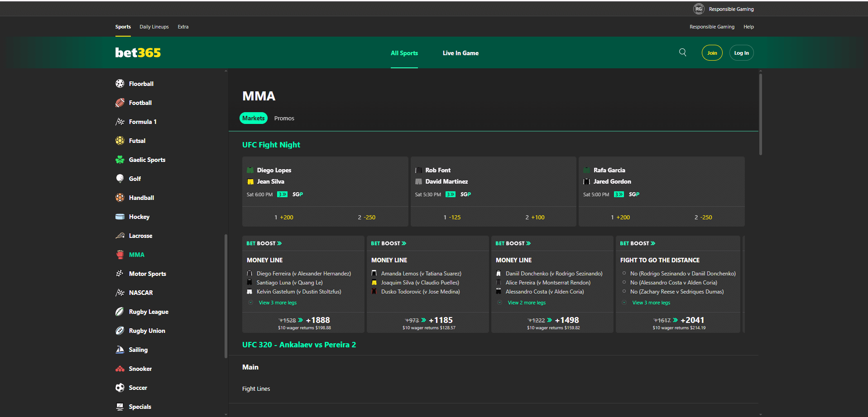Click the Join button
Viewport: 868px width, 417px height.
click(x=712, y=53)
